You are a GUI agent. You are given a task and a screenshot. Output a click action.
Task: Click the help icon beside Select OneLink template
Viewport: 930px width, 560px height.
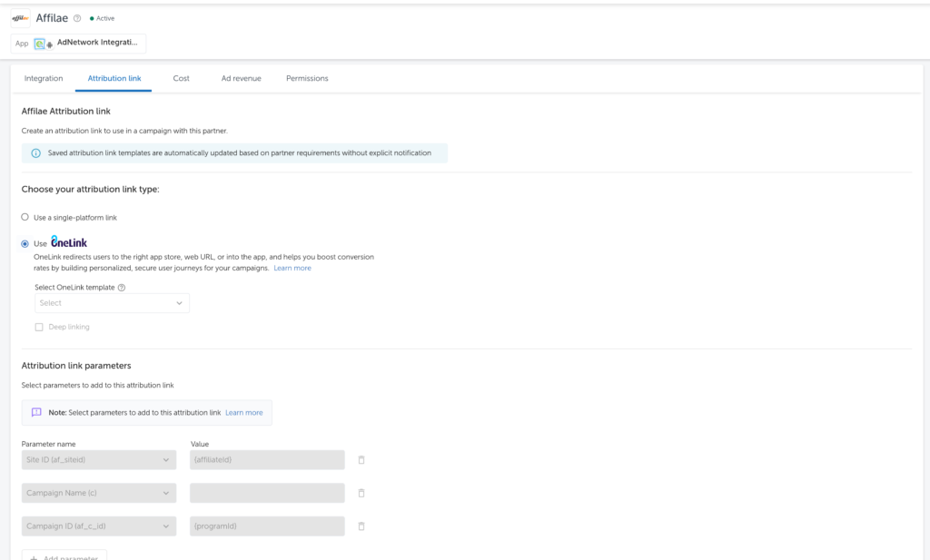point(122,288)
